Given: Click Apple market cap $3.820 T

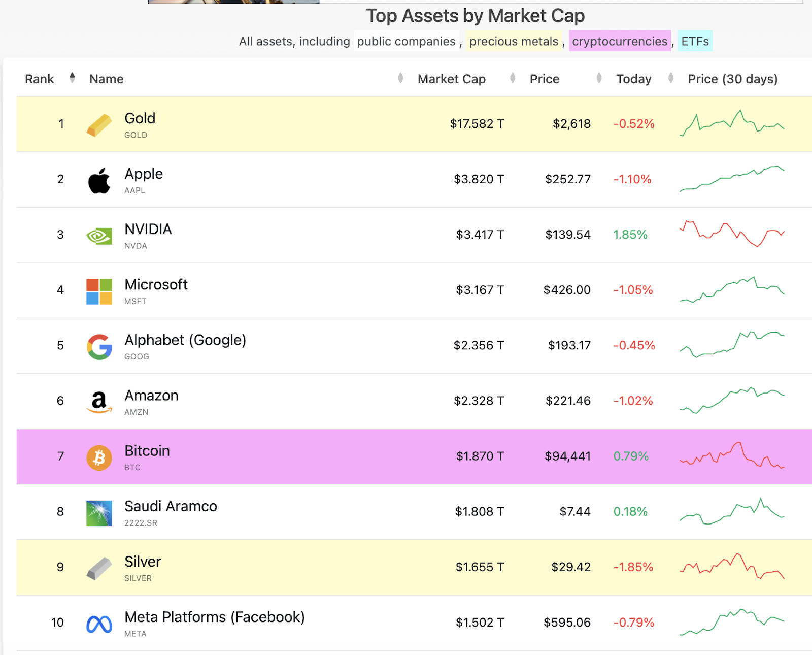Looking at the screenshot, I should coord(479,179).
